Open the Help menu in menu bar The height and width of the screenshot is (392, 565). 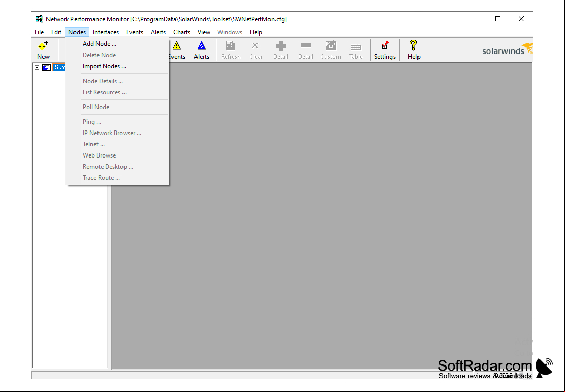(x=256, y=32)
